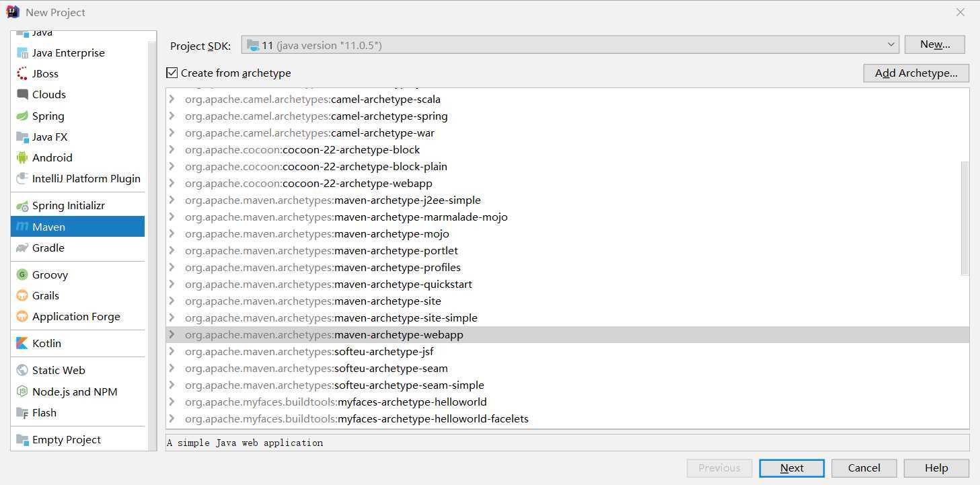Viewport: 980px width, 485px height.
Task: Expand maven-archetype-mojo node
Action: [x=172, y=233]
